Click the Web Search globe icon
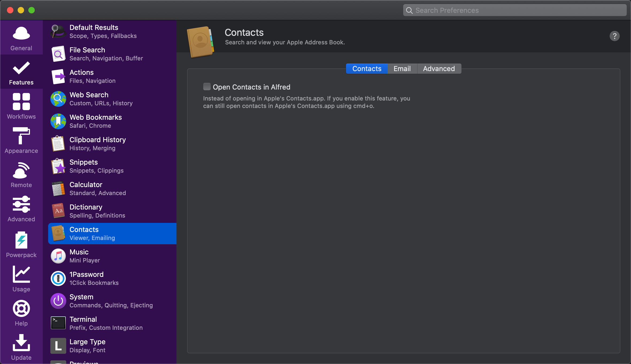 coord(58,99)
